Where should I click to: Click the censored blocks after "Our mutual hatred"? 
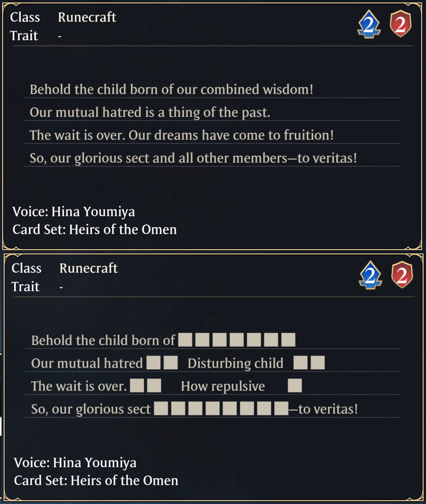tap(162, 363)
